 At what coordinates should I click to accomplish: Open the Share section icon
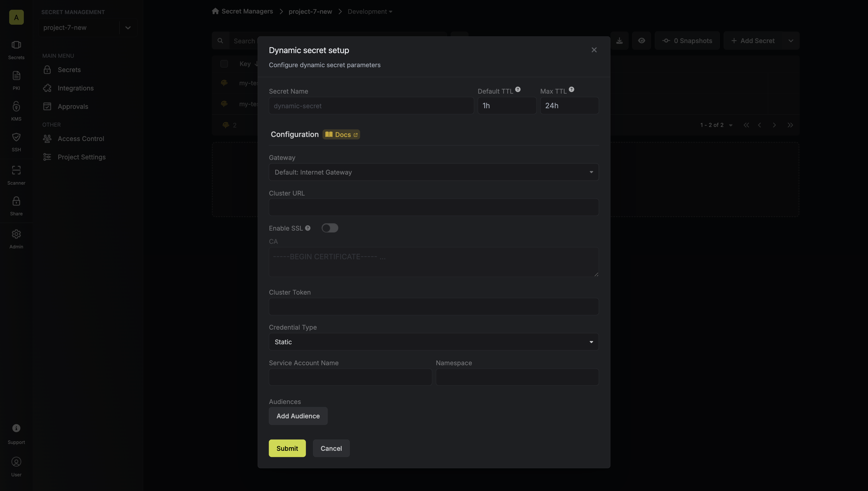click(x=16, y=201)
